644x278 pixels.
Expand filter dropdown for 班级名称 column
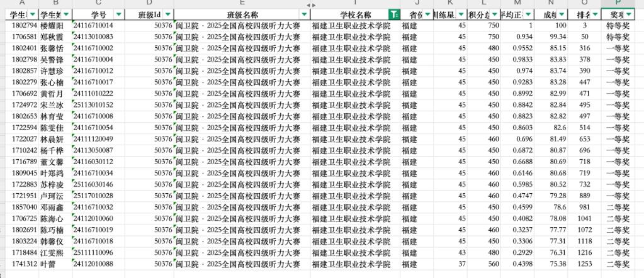click(305, 14)
